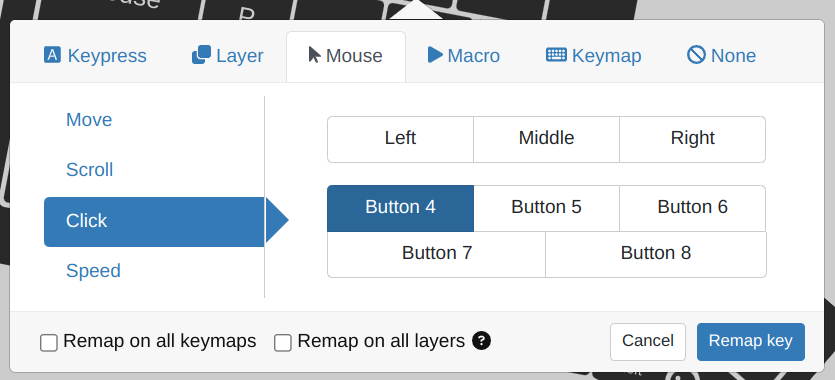Image resolution: width=835 pixels, height=380 pixels.
Task: Choose the Right mouse button option
Action: [x=692, y=139]
